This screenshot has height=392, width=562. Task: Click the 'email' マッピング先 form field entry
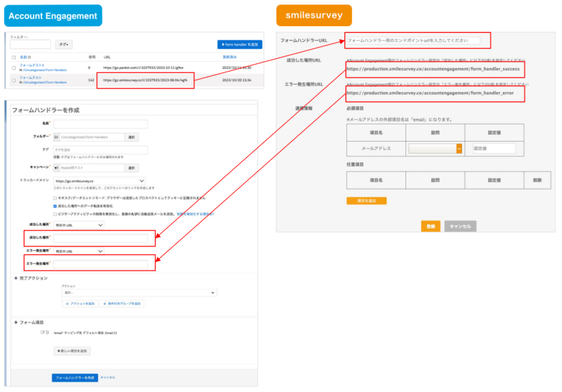click(85, 333)
